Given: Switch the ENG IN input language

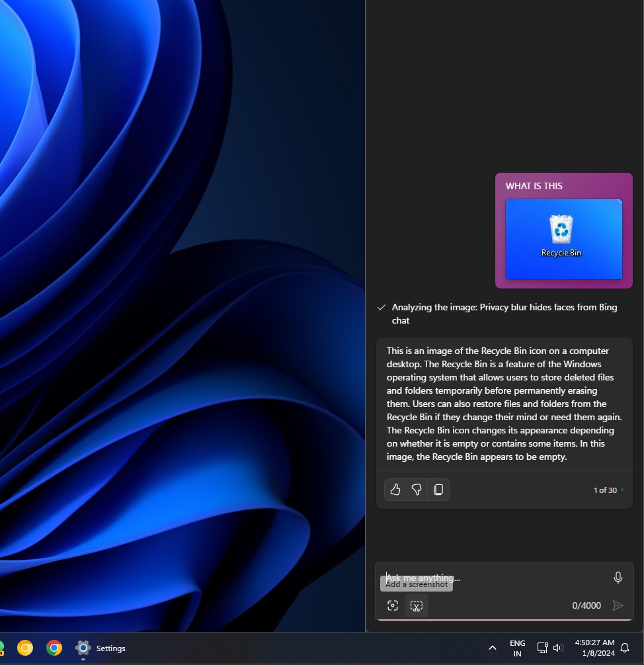Looking at the screenshot, I should coord(517,648).
